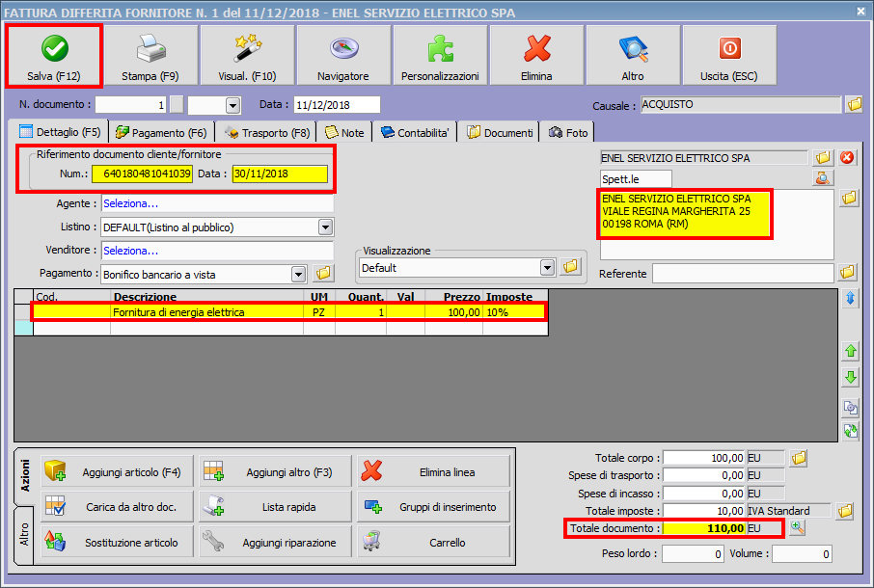This screenshot has width=874, height=588.
Task: Open folder icon beside Visualizzazione dropdown
Action: (x=570, y=267)
